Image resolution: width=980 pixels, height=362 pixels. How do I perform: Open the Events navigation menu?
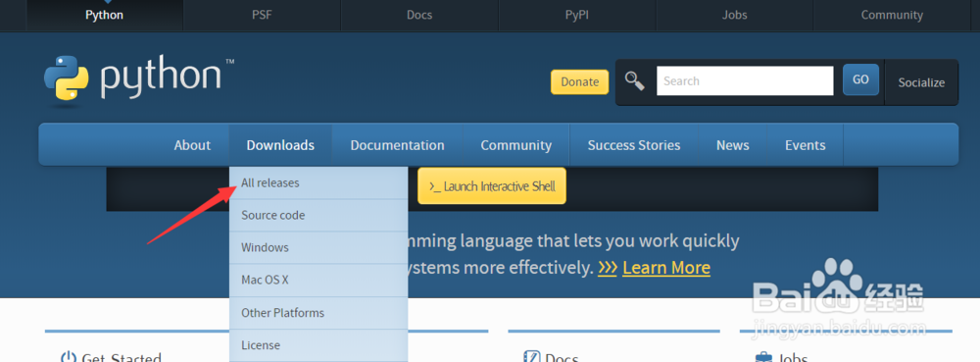pos(805,145)
